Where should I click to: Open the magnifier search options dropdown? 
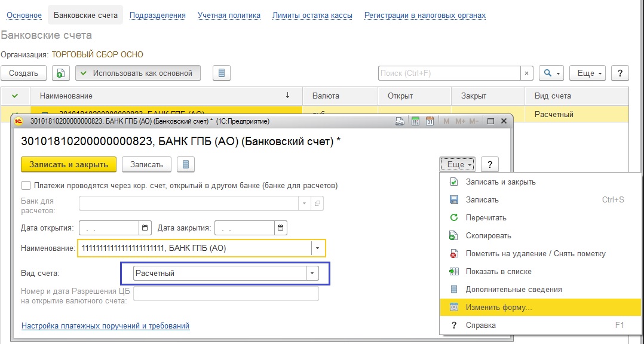551,73
